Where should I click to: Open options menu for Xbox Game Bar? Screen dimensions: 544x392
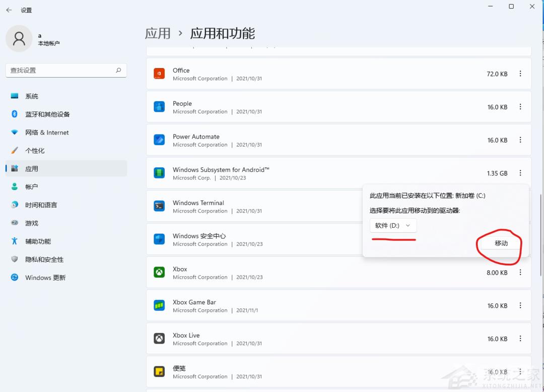point(520,305)
